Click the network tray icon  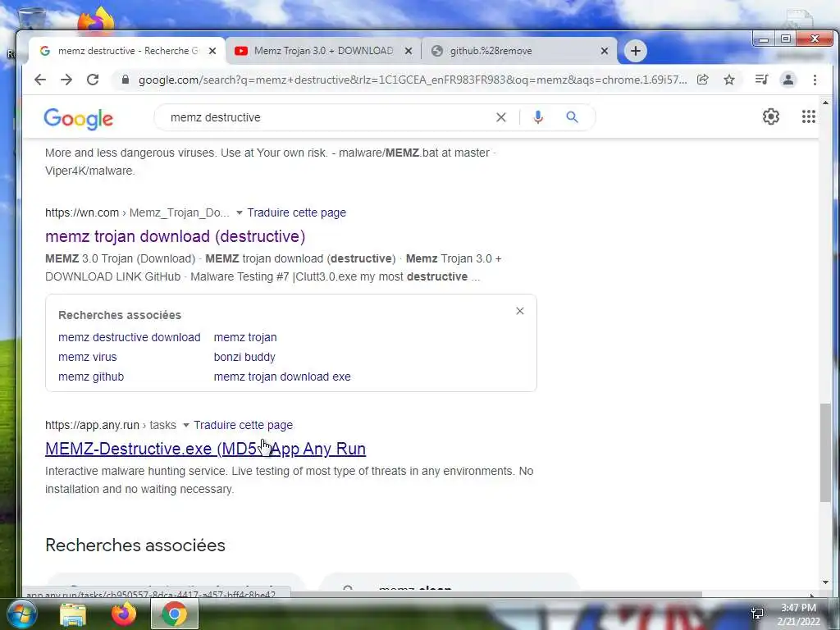(x=757, y=614)
